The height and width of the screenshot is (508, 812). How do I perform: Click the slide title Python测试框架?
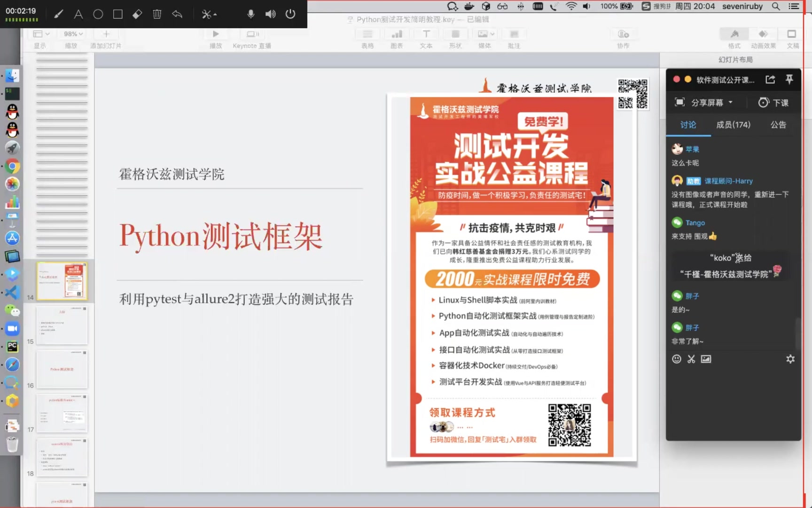point(221,236)
